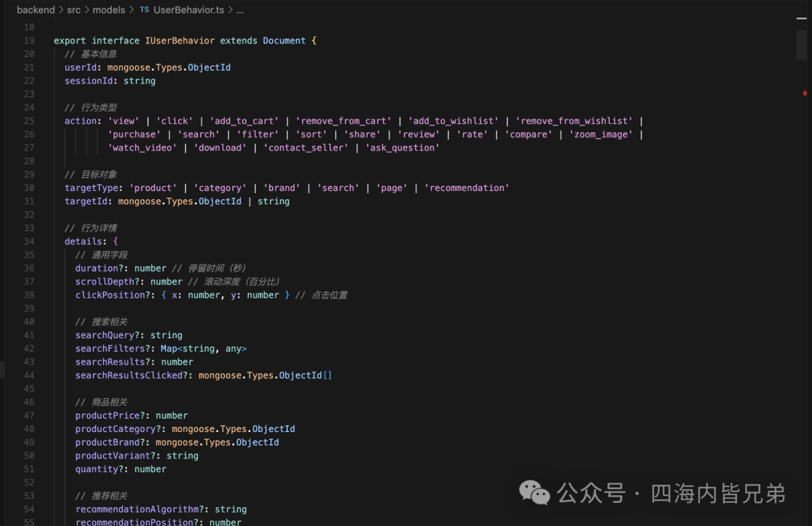
Task: Click the 'searchQuery?' property name
Action: tap(108, 335)
